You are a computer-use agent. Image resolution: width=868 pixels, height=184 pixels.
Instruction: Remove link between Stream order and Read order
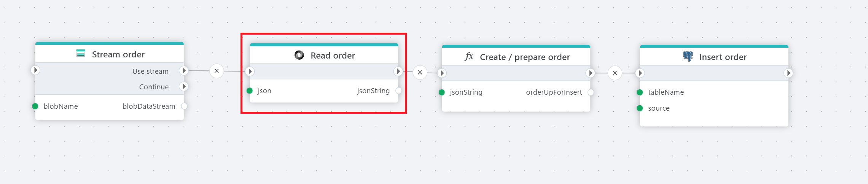click(217, 71)
